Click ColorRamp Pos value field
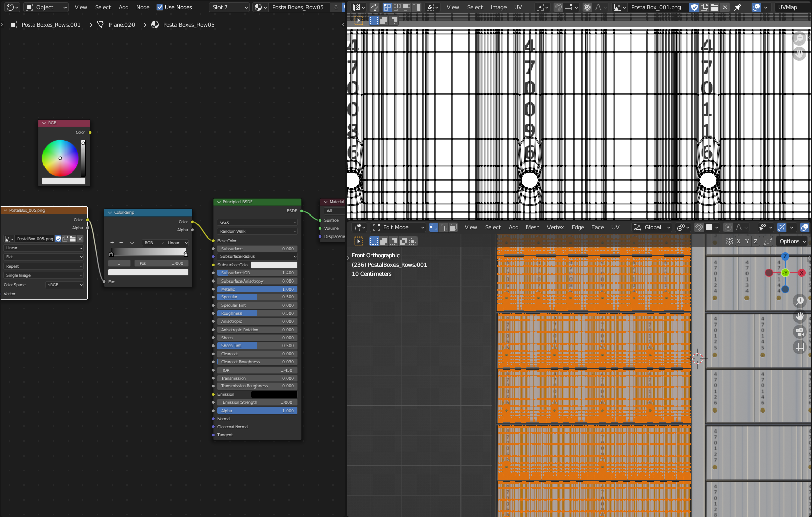812x517 pixels. (x=161, y=263)
